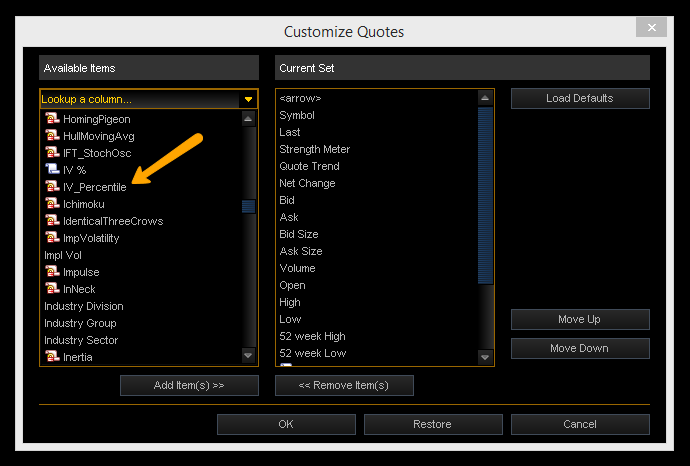This screenshot has height=466, width=690.
Task: Click the Available Items scroll down arrow
Action: click(248, 355)
